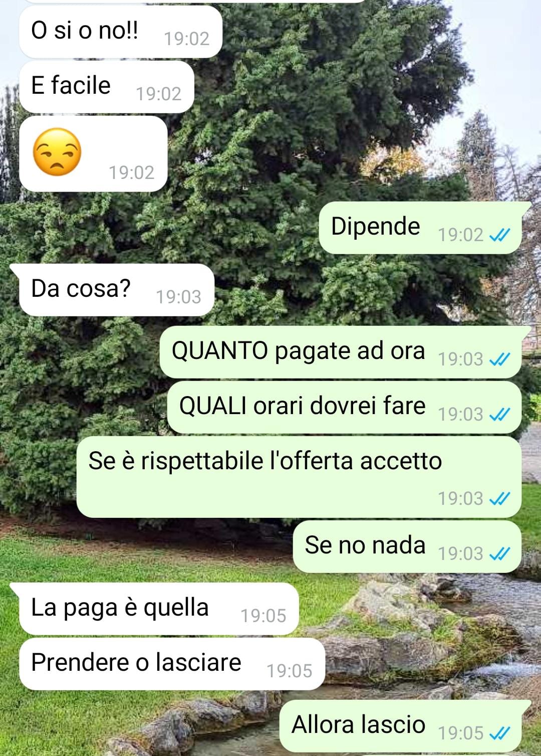Tap read ticks on 'Se no nada' message

click(499, 553)
